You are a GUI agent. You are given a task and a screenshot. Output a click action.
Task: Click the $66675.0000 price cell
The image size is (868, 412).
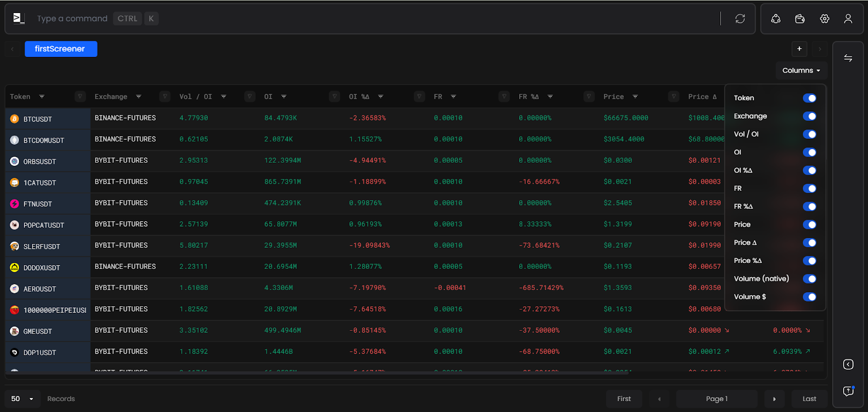pos(626,118)
